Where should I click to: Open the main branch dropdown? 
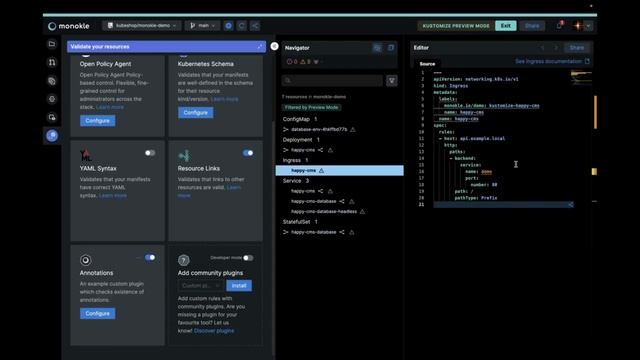tap(202, 26)
